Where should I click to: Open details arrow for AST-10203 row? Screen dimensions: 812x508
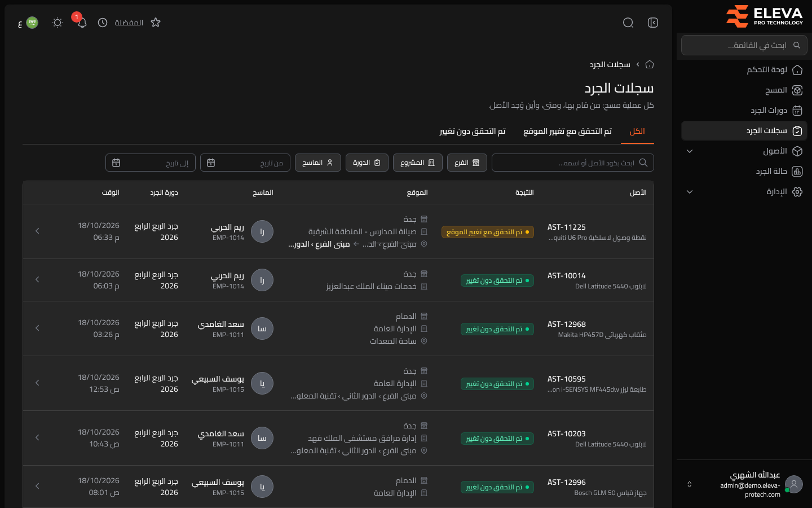(37, 438)
